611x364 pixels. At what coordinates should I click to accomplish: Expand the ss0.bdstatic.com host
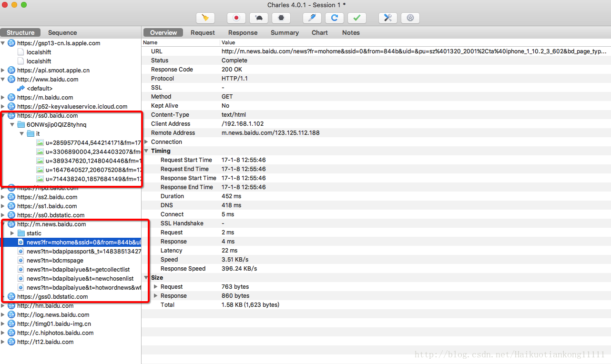[3, 215]
